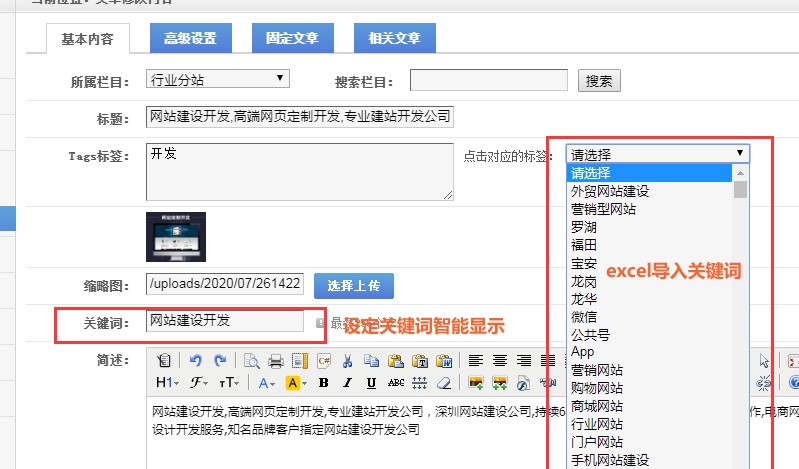Click the 搜索 button

tap(600, 81)
